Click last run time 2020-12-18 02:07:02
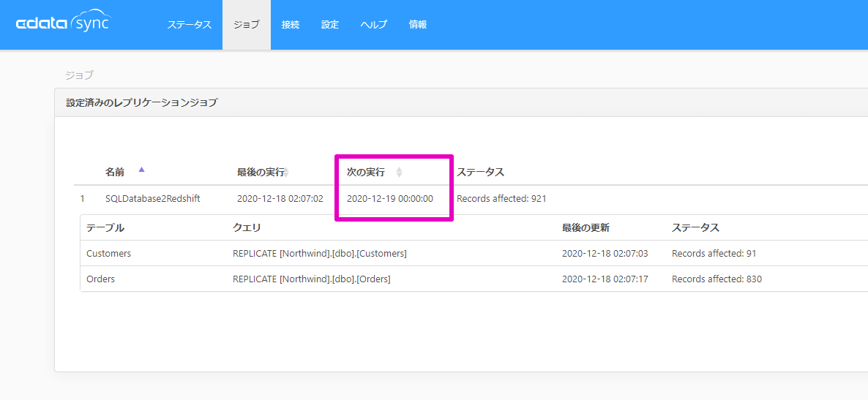Viewport: 868px width, 400px height. [x=280, y=199]
